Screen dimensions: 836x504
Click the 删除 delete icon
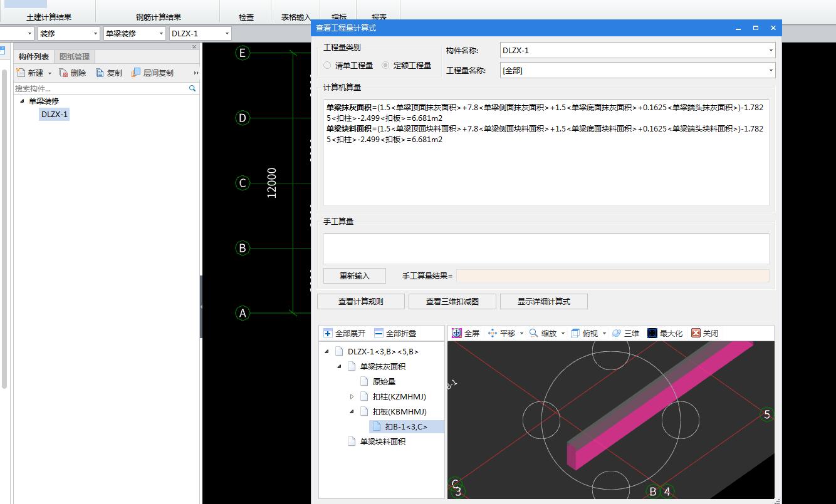(x=63, y=73)
